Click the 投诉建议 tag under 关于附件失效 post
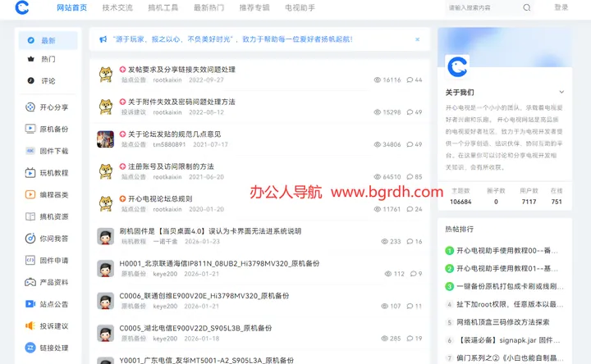The width and height of the screenshot is (591, 364). tap(134, 112)
